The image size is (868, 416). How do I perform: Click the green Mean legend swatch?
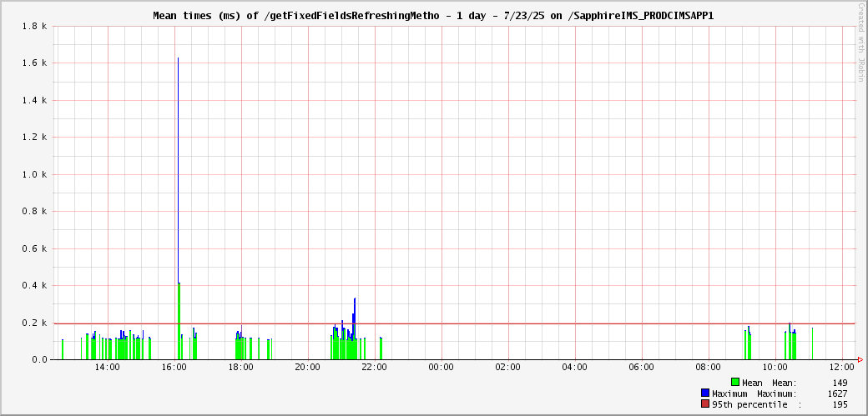[x=735, y=383]
